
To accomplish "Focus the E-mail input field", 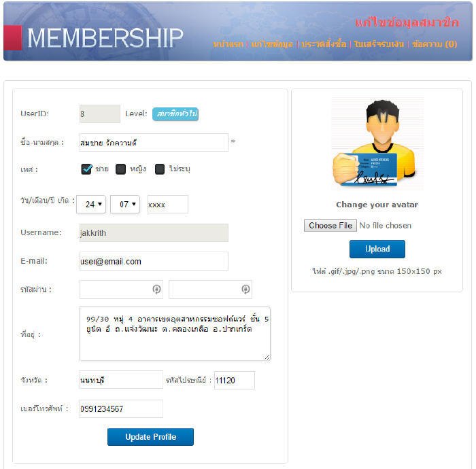I will (154, 262).
